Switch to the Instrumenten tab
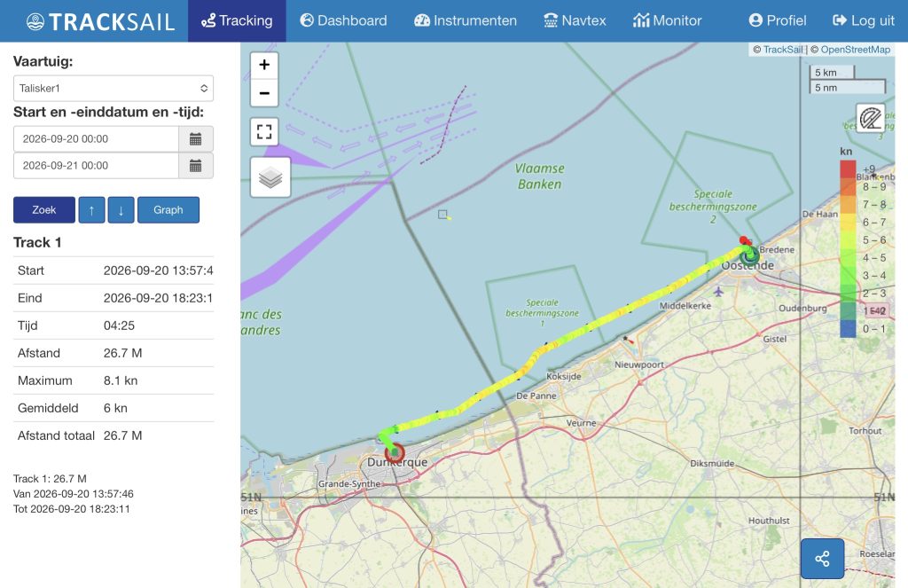 pos(466,21)
